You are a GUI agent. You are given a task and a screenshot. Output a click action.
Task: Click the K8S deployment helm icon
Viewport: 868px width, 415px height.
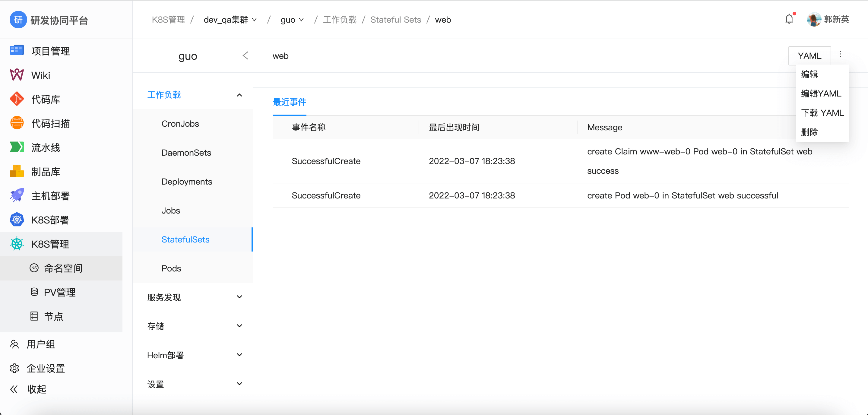(x=17, y=220)
